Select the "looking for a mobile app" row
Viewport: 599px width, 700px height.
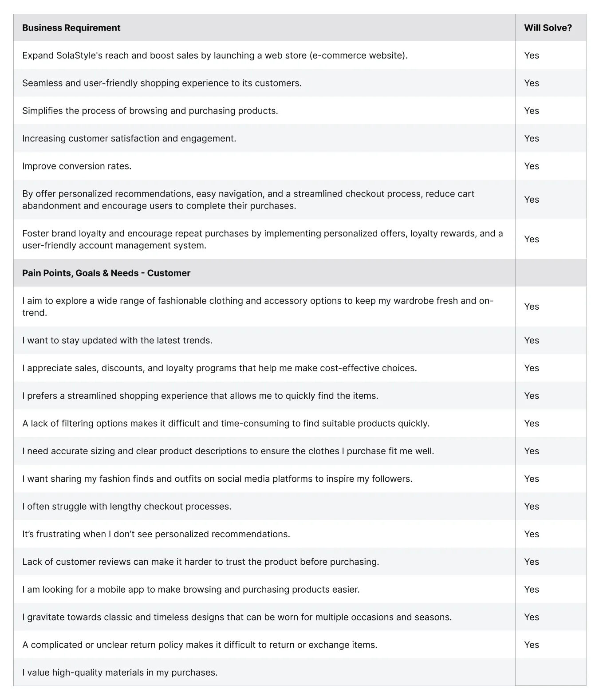pos(191,590)
